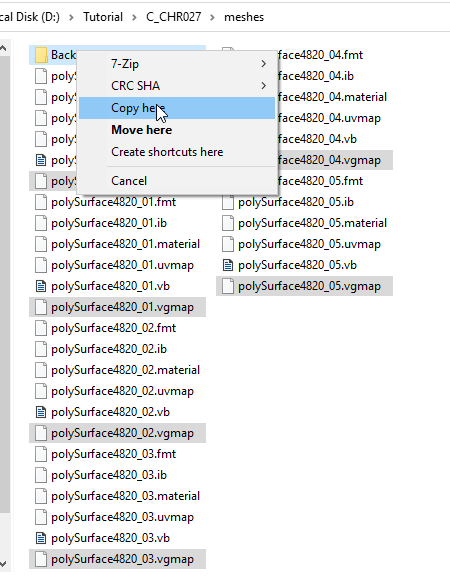This screenshot has width=450, height=581.
Task: Click file name ending face4820_04.uvmap
Action: [x=330, y=118]
